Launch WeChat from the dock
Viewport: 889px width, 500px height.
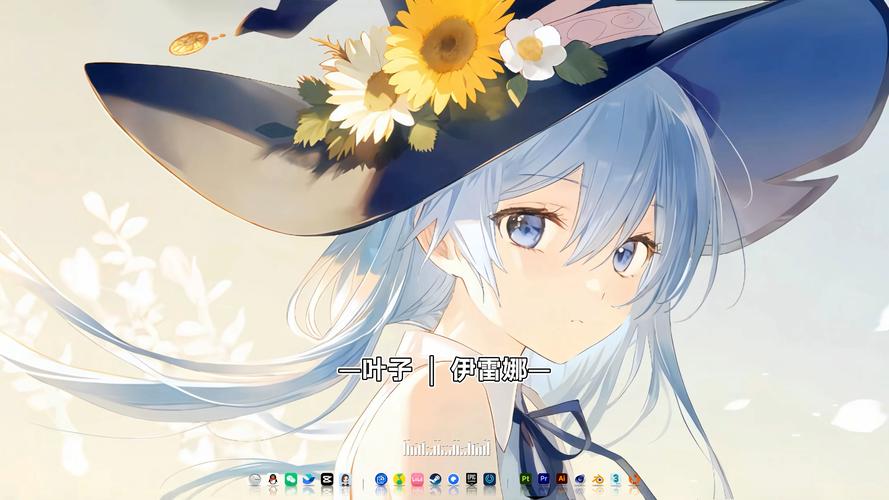291,480
